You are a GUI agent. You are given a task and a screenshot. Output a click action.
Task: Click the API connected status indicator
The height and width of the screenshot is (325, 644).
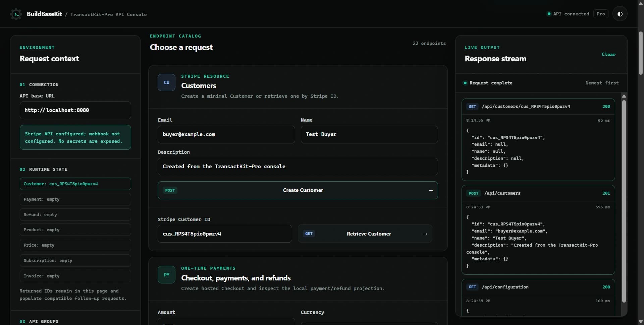click(x=568, y=14)
